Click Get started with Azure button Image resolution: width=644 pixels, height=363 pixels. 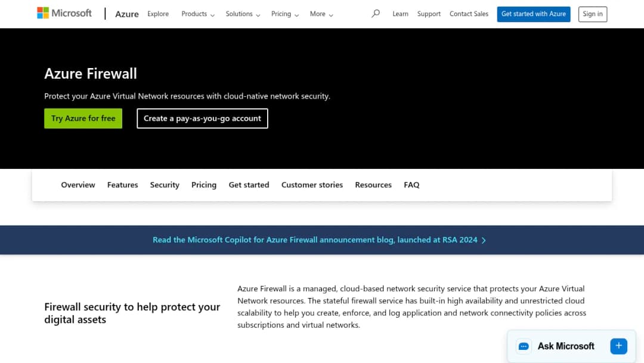[x=534, y=14]
